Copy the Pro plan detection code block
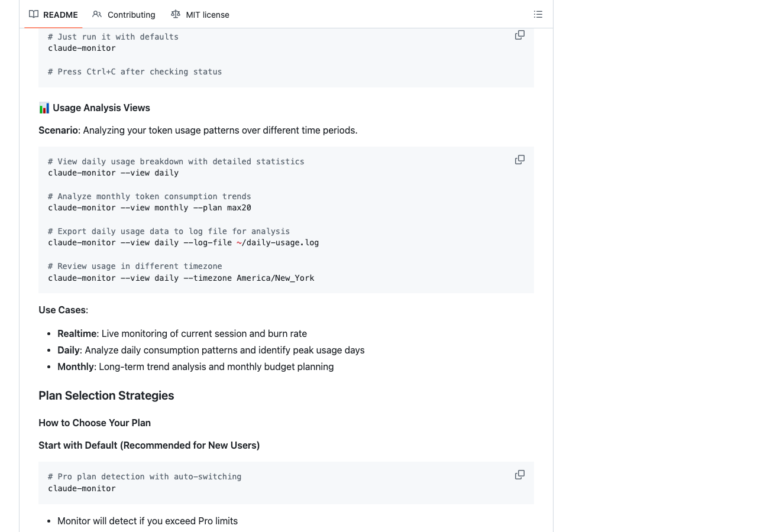Screen dimensions: 757x532 click(520, 475)
